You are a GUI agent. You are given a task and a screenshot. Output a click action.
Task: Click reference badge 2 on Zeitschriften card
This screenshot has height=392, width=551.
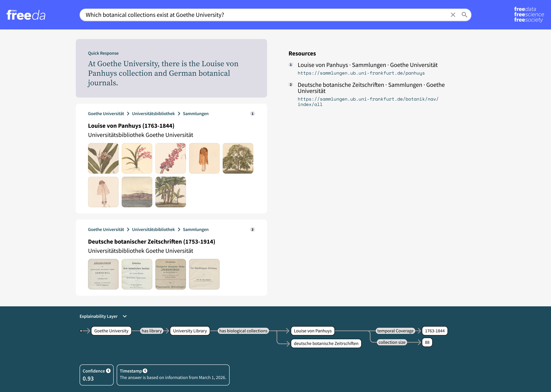(252, 230)
